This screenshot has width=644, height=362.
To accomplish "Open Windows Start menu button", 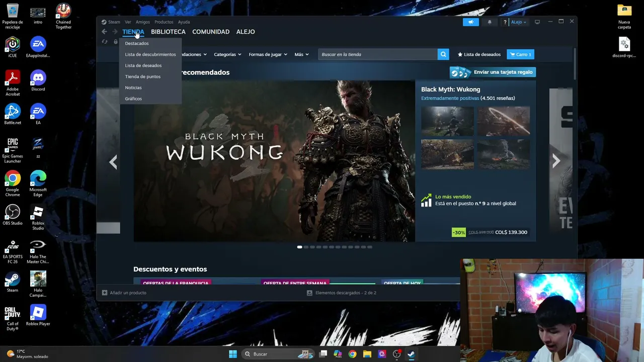I will tap(233, 354).
